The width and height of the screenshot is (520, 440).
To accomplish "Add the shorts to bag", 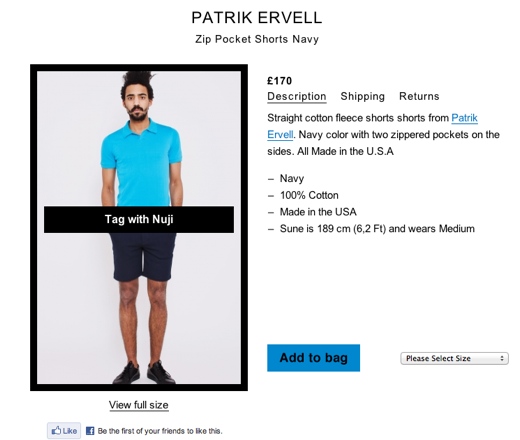I will (x=313, y=358).
